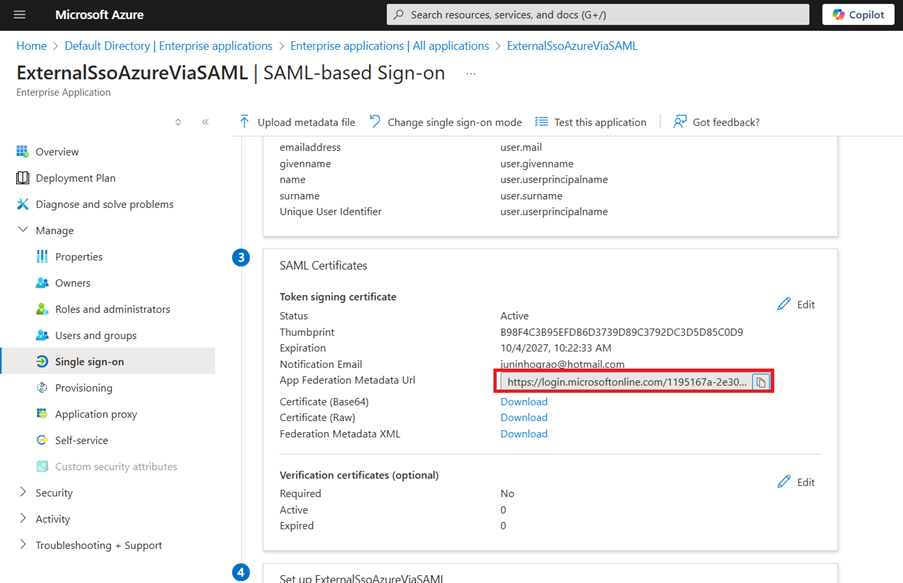Click the Users and groups icon

[42, 335]
